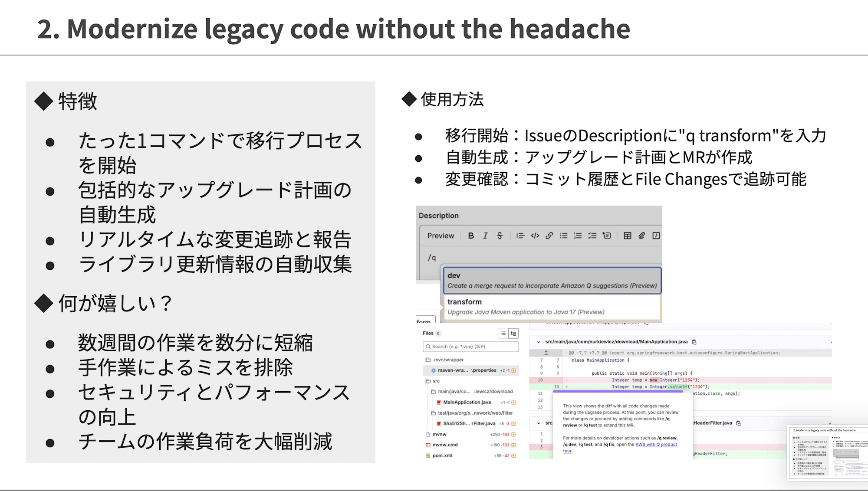Attach a file with the paperclip icon
The height and width of the screenshot is (491, 868).
[x=641, y=236]
